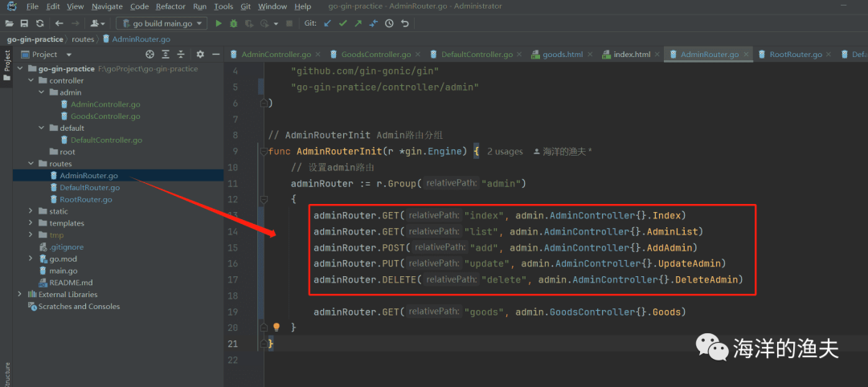868x387 pixels.
Task: Collapse the routes folder arrow
Action: pyautogui.click(x=31, y=164)
